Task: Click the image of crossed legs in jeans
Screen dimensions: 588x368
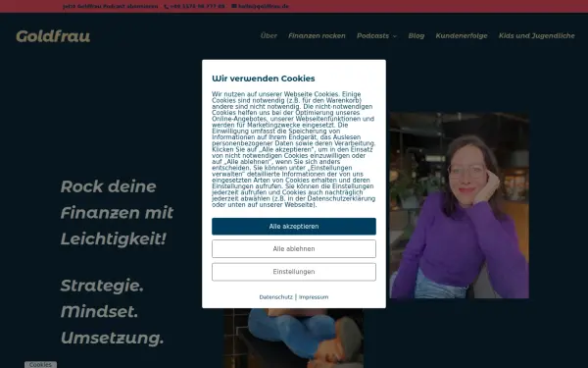Action: click(294, 338)
